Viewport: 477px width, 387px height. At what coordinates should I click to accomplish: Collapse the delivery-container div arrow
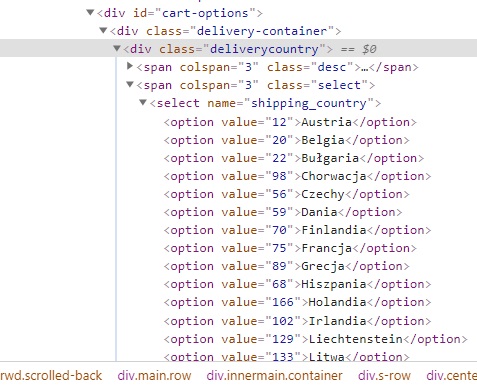point(103,31)
